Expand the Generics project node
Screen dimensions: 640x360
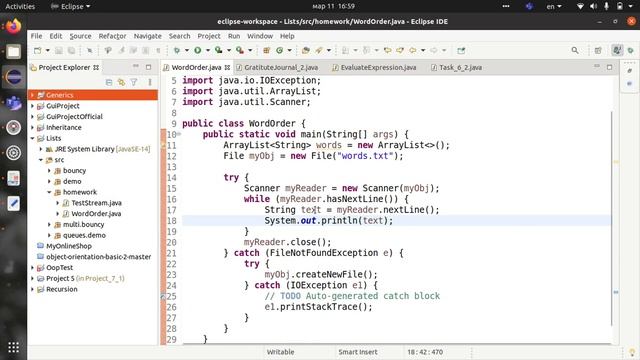33,95
